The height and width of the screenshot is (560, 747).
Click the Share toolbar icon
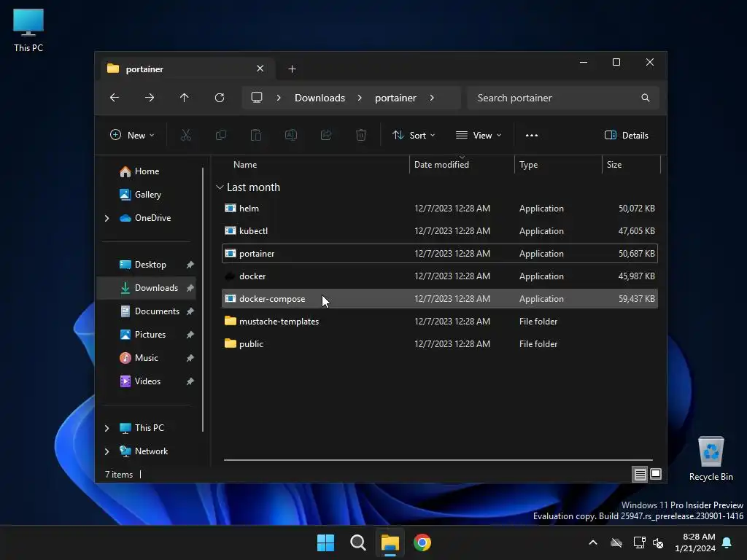coord(326,135)
